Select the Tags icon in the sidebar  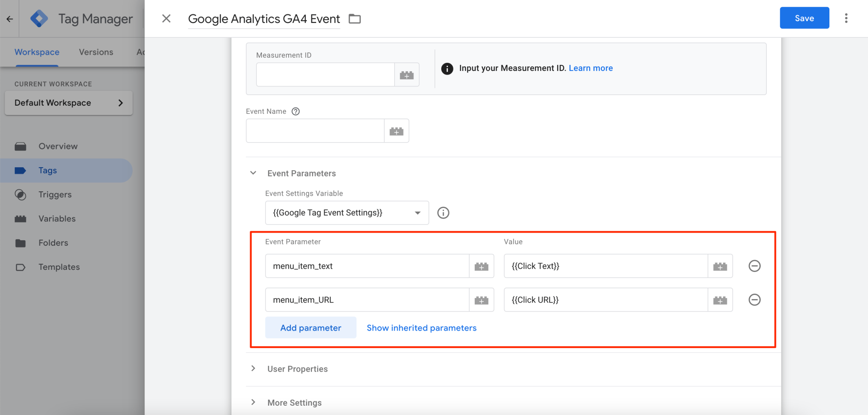tap(21, 170)
